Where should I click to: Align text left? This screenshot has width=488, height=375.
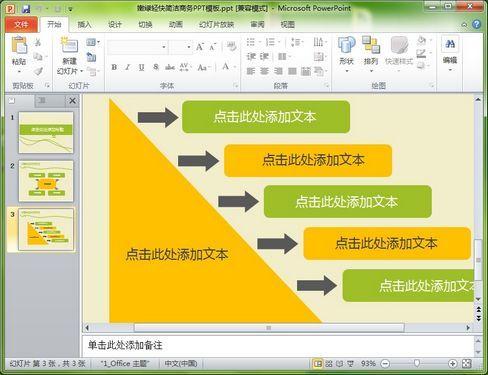(251, 71)
